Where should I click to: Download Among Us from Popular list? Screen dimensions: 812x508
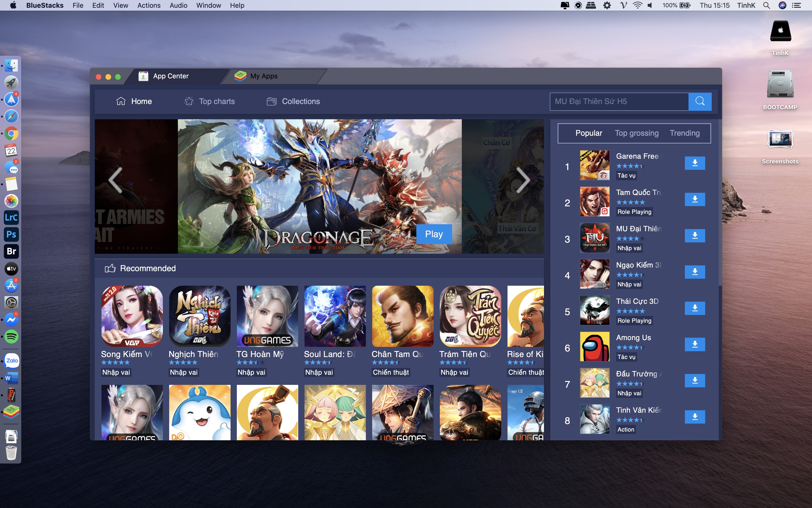[x=695, y=345]
